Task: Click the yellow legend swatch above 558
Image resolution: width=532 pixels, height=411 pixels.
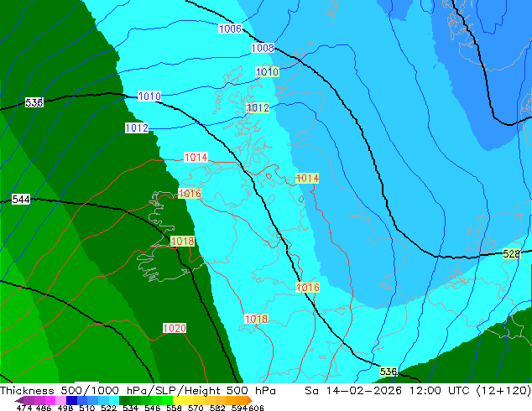Action: (178, 400)
